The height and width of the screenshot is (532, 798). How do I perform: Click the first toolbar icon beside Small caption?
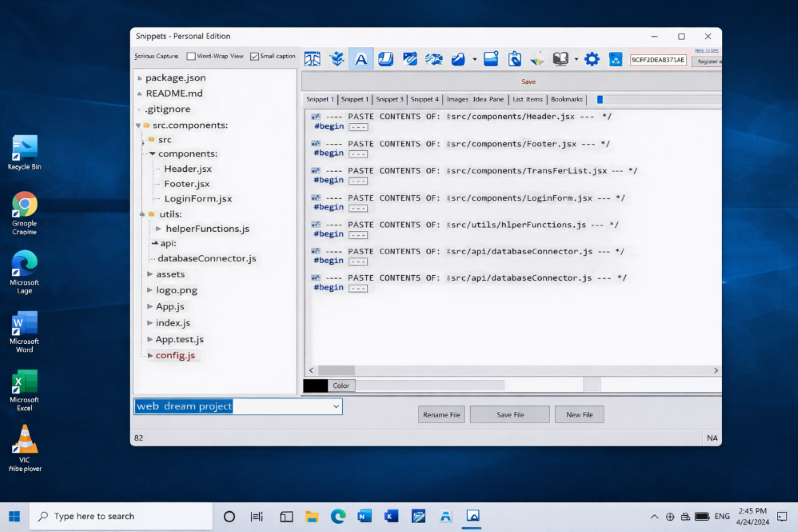tap(312, 59)
